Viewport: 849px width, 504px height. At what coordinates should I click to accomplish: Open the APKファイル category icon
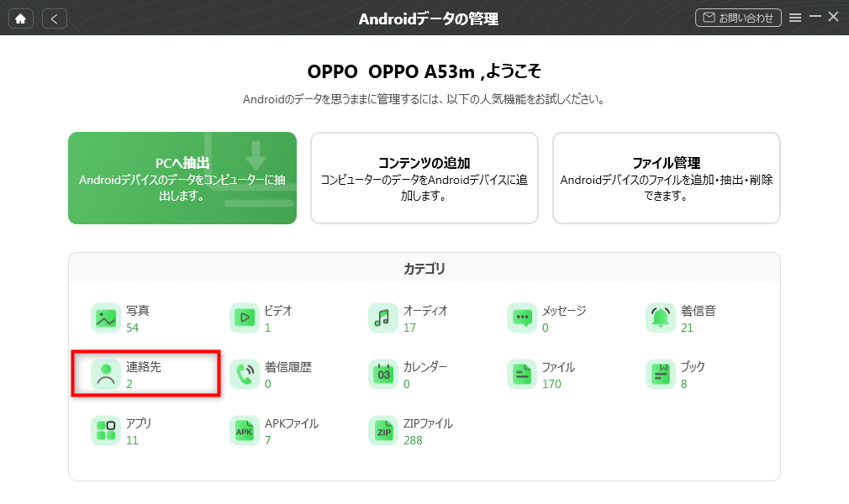point(245,431)
